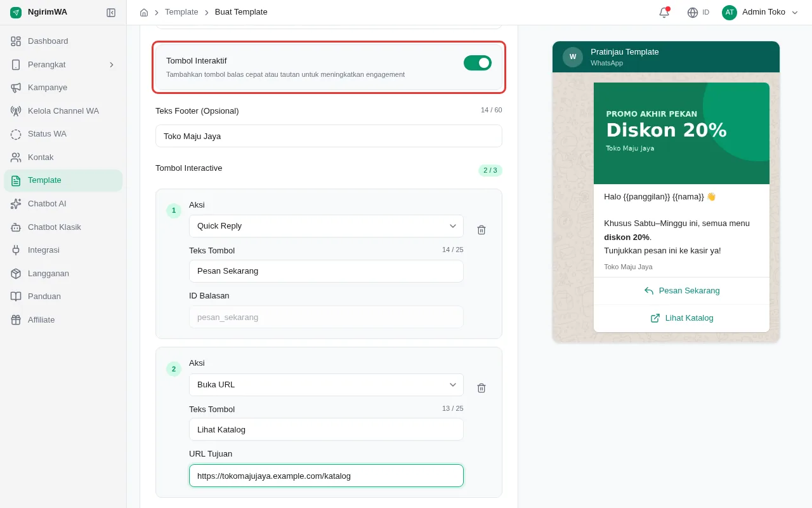
Task: Click the URL Tujuan input field
Action: pos(326,476)
